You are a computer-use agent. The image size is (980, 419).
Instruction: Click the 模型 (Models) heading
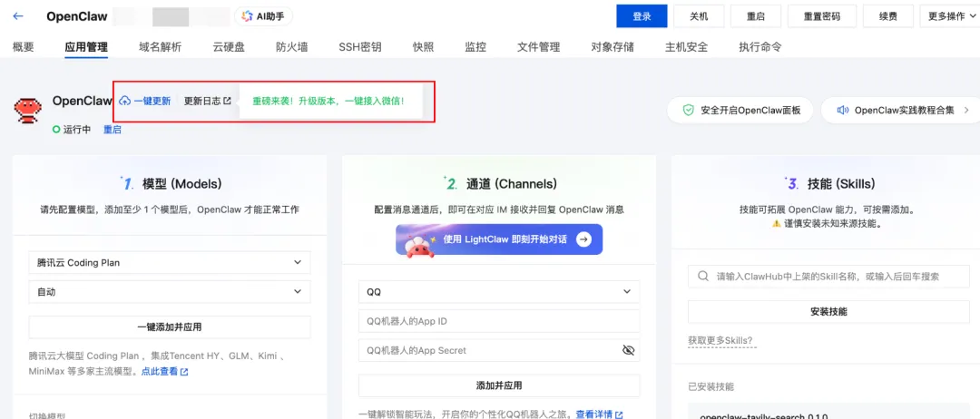click(181, 183)
